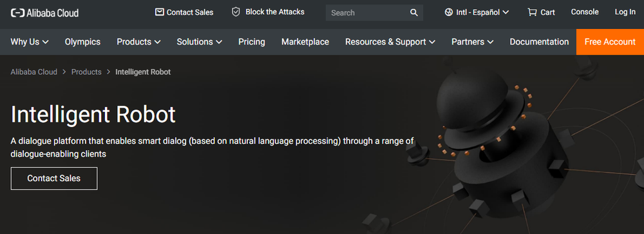Click the orange Free Account button

click(x=610, y=41)
